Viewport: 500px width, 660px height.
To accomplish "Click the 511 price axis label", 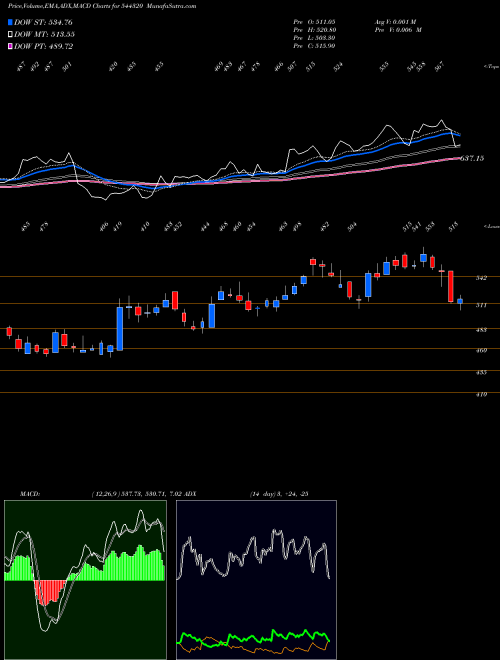I will [x=481, y=305].
